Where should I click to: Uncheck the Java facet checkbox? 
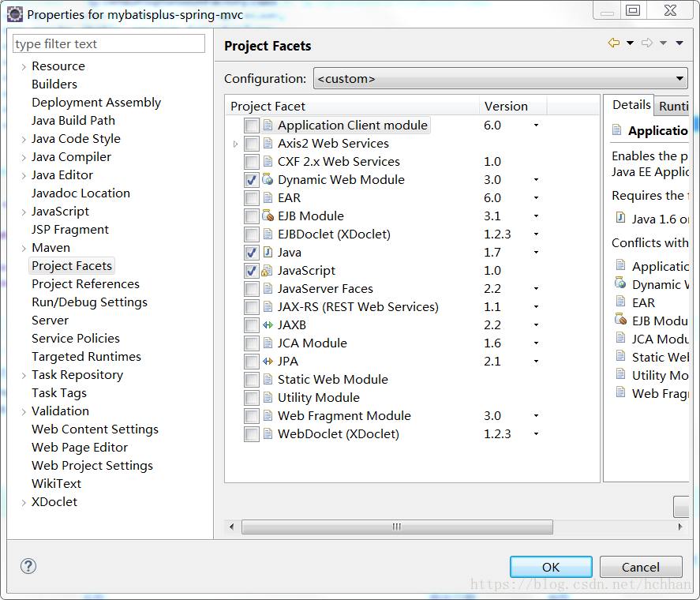click(251, 253)
